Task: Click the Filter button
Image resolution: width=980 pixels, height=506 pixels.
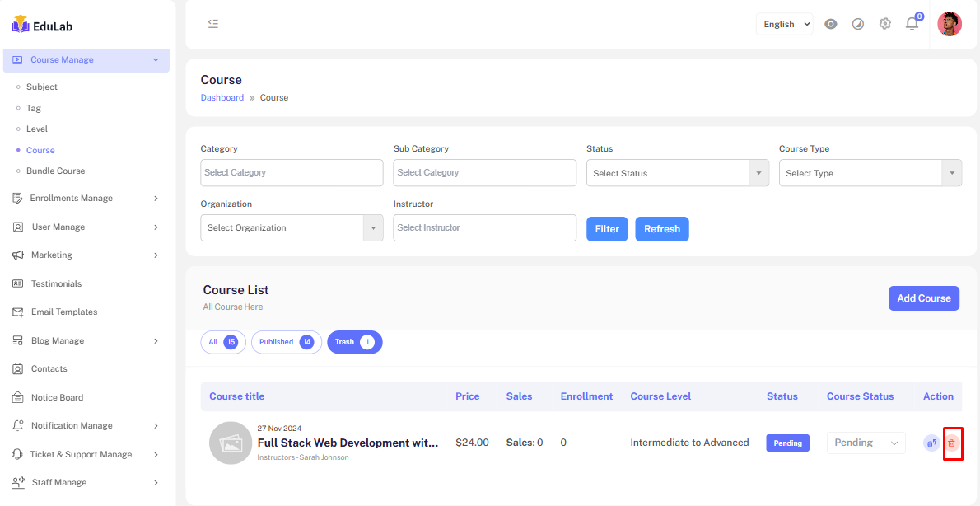Action: point(607,229)
